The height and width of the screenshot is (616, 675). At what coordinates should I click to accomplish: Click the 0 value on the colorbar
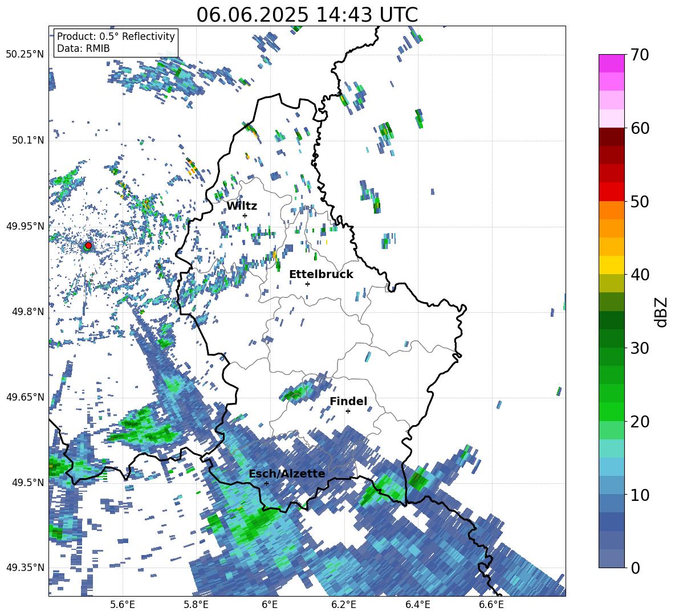635,568
